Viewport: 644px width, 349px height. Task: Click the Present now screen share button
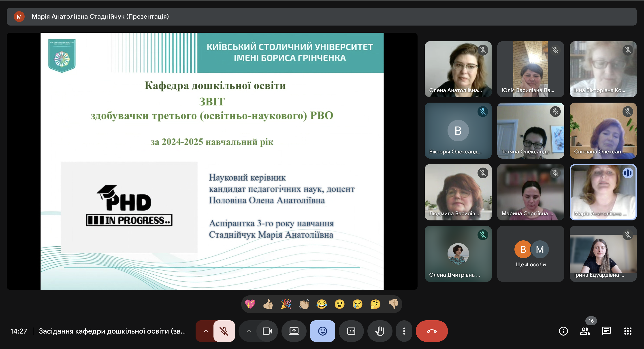pos(294,331)
